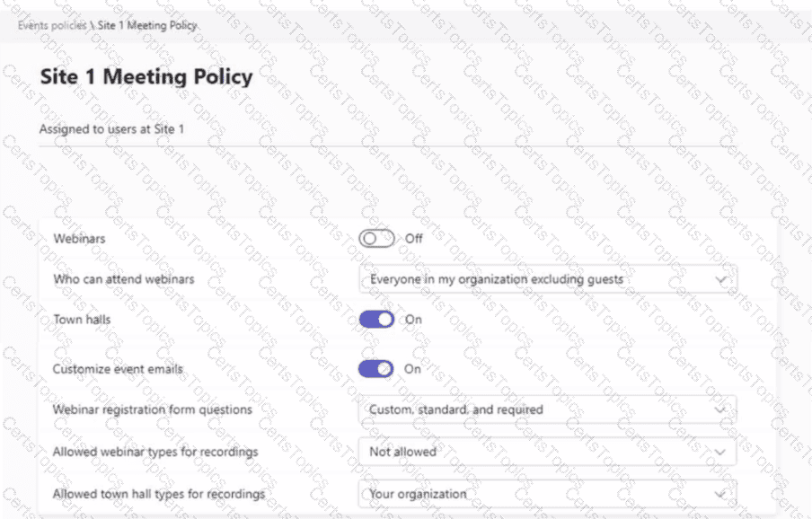The image size is (812, 519).
Task: Click the Site 1 Meeting Policy breadcrumb
Action: (x=147, y=25)
